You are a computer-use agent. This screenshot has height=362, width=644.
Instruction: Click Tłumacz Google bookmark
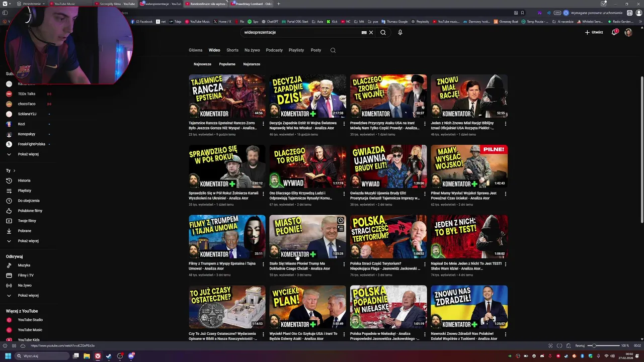click(394, 22)
